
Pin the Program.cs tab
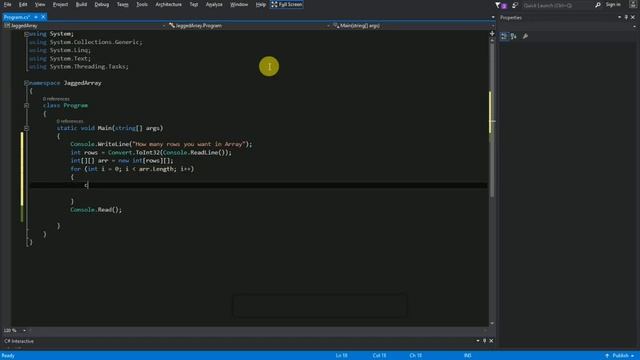click(x=36, y=17)
